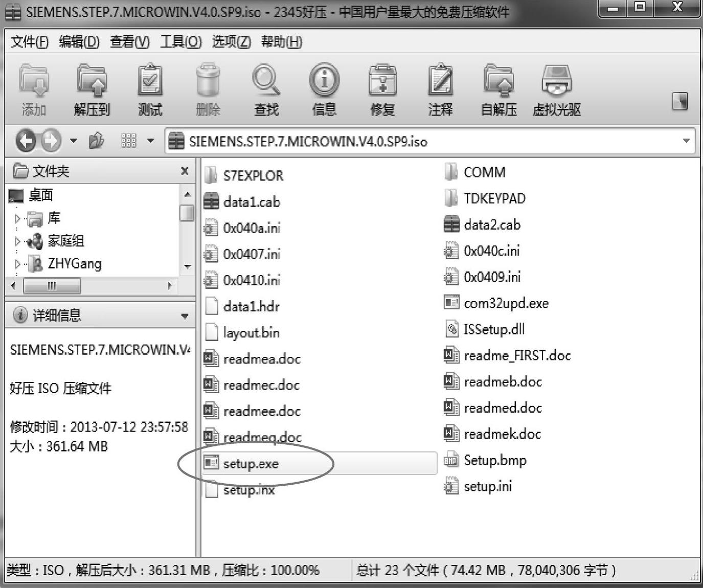Click the up-one-level folder icon
703x588 pixels.
pos(96,141)
